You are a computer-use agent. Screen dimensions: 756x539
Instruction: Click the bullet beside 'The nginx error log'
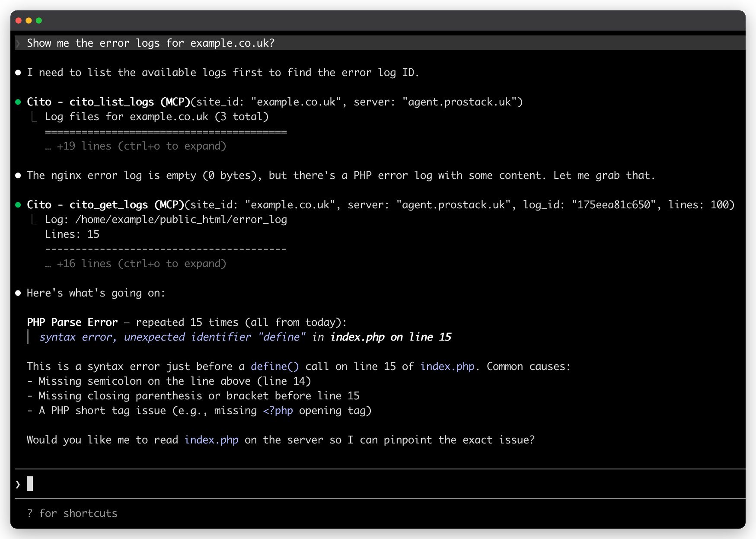[x=18, y=175]
